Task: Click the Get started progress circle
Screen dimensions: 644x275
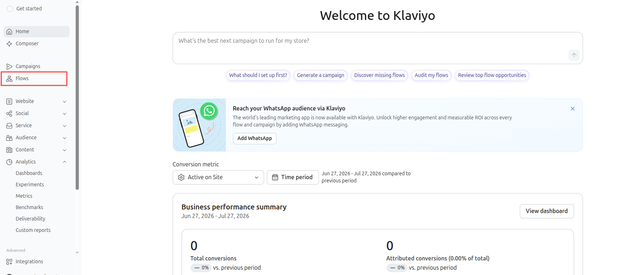Action: pyautogui.click(x=10, y=9)
